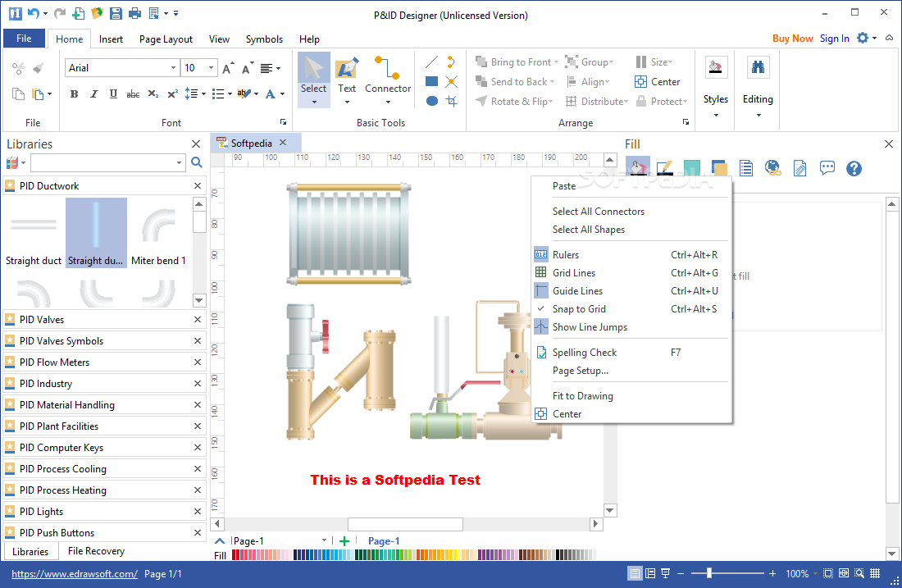
Task: Apply subscript formatting
Action: coord(153,93)
